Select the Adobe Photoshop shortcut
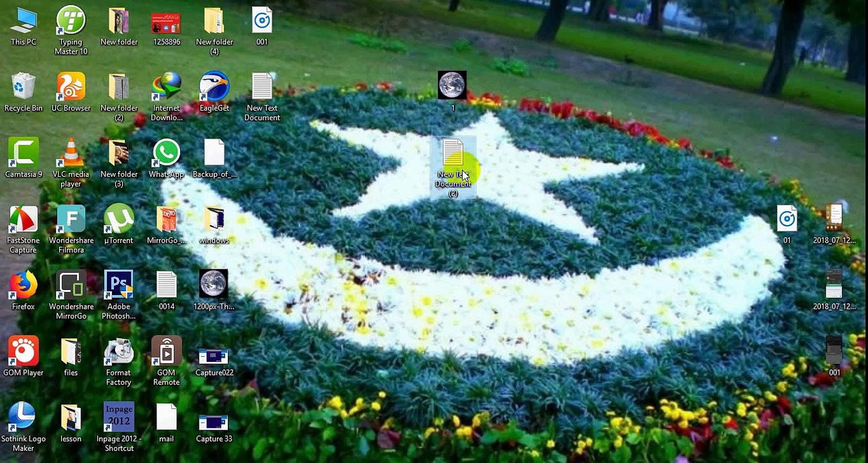This screenshot has width=868, height=463. (119, 296)
